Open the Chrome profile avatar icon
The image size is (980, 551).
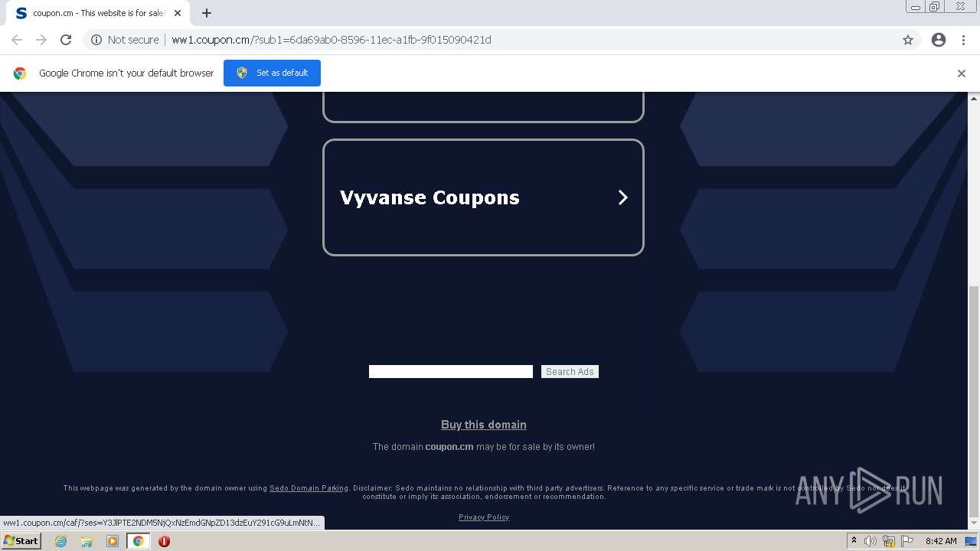(939, 40)
